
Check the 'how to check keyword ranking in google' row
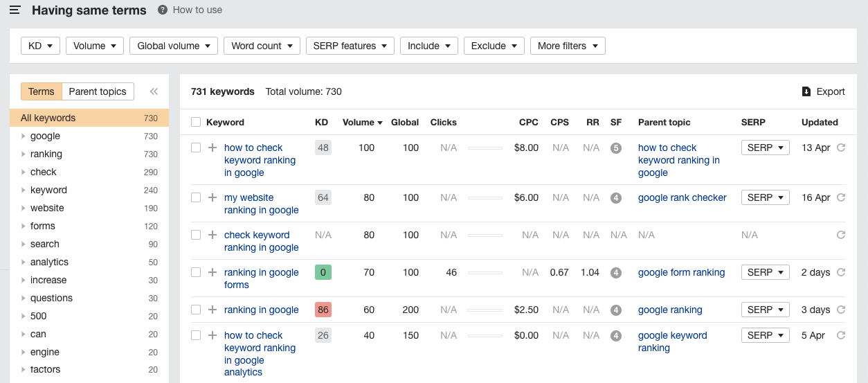click(196, 148)
